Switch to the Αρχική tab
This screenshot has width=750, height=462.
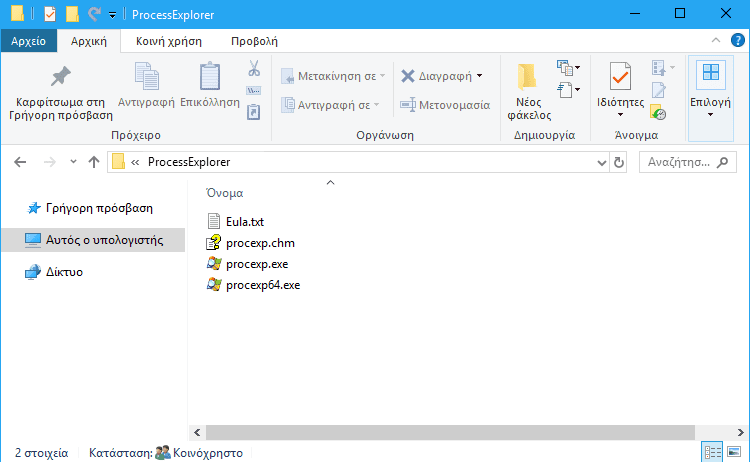[89, 41]
